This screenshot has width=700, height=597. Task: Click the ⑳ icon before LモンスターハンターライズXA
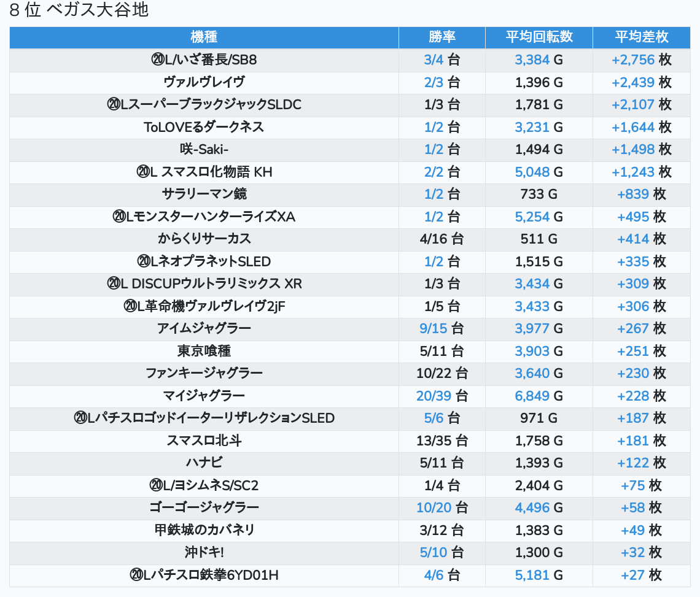119,217
